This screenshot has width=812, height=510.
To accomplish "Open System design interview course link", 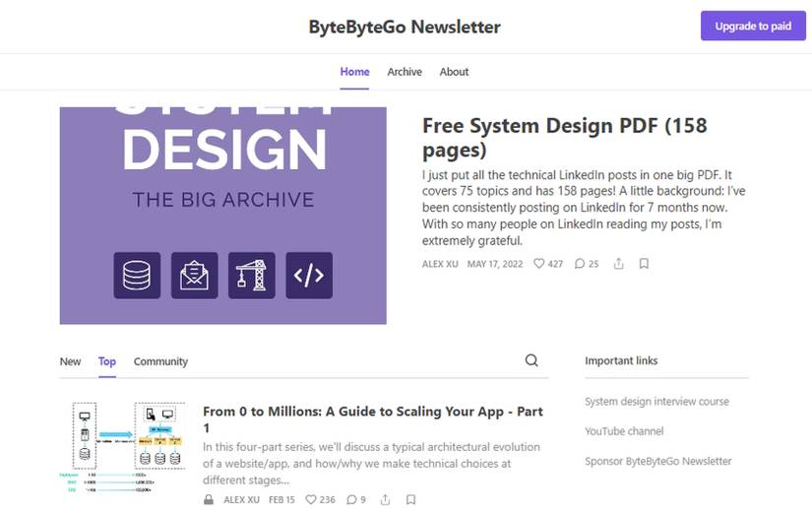I will click(x=656, y=402).
